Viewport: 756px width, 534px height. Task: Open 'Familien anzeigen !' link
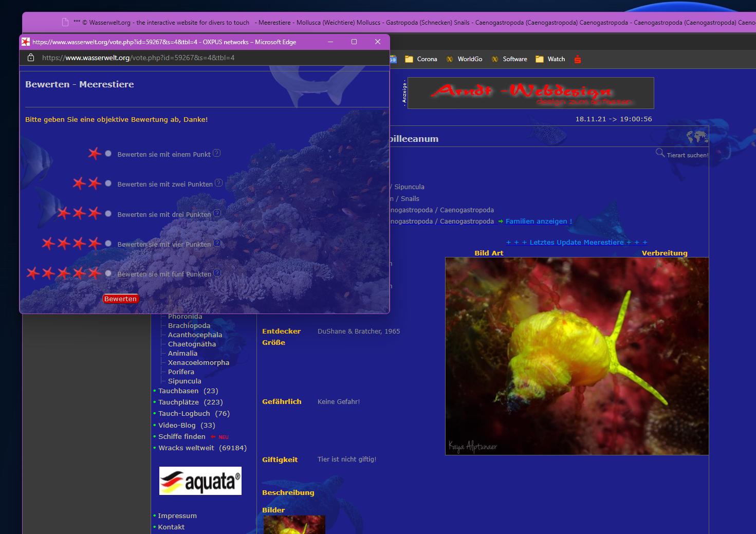pos(538,222)
